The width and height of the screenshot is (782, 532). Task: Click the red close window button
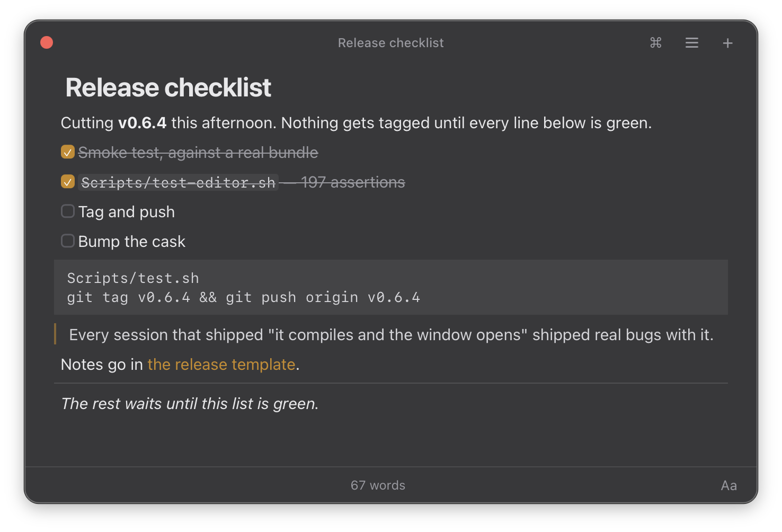(x=47, y=42)
